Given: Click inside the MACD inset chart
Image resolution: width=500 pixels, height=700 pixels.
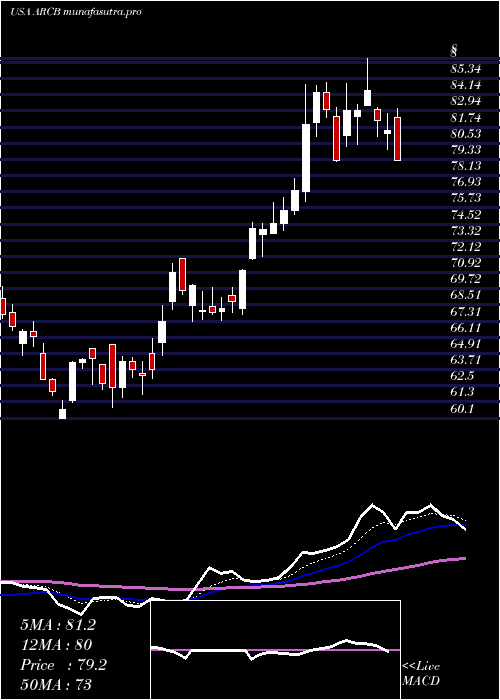Looking at the screenshot, I should 275,650.
